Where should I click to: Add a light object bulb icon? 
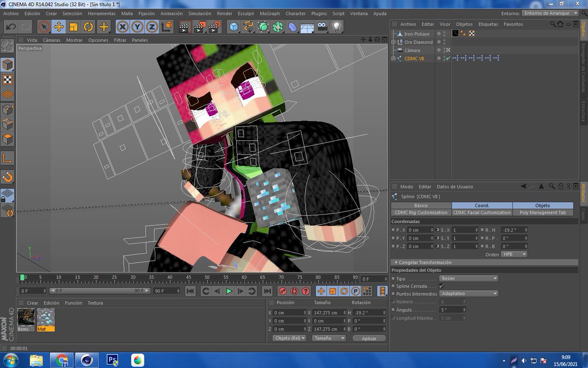(x=337, y=26)
